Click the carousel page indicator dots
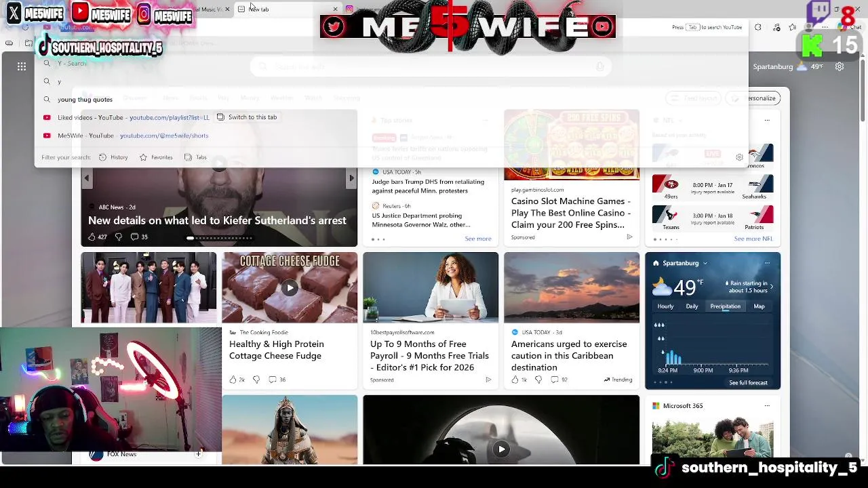868x488 pixels. pyautogui.click(x=220, y=238)
